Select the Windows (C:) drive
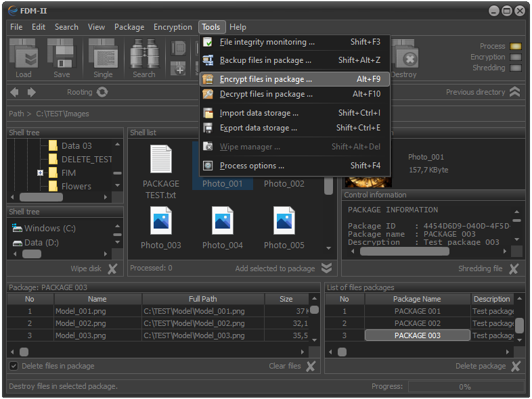The width and height of the screenshot is (532, 399). 44,228
